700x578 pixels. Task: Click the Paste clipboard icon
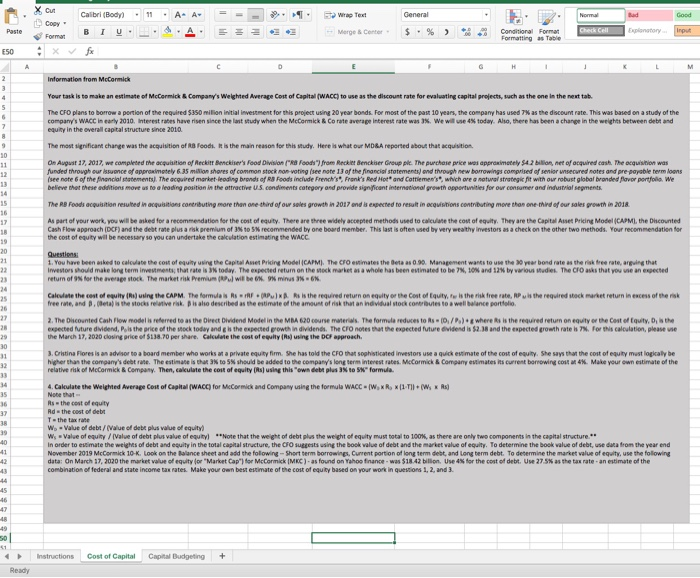[x=11, y=17]
